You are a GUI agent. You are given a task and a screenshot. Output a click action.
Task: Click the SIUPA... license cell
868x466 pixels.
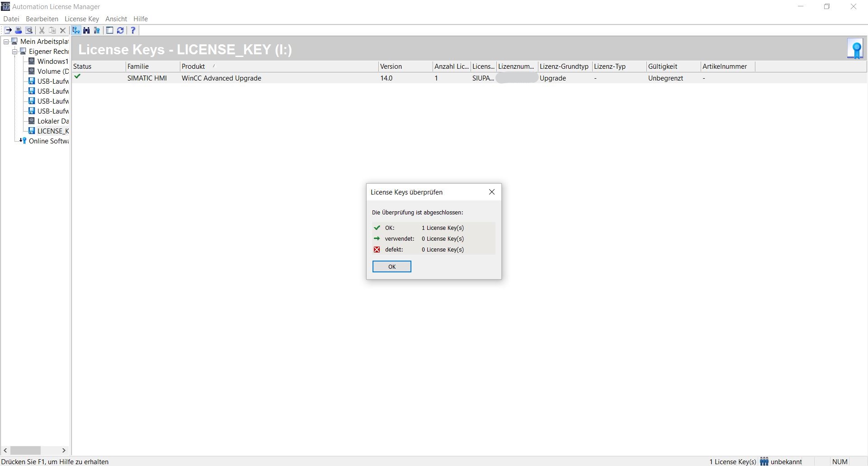(483, 78)
